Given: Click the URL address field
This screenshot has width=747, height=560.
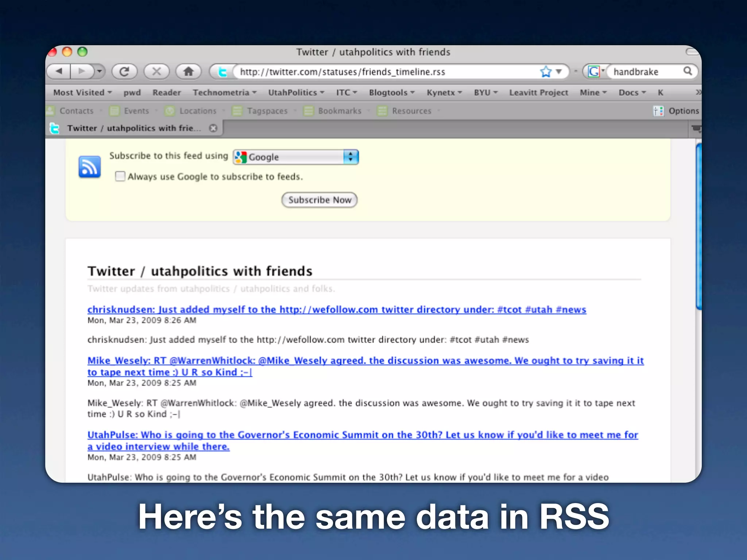Looking at the screenshot, I should 387,72.
